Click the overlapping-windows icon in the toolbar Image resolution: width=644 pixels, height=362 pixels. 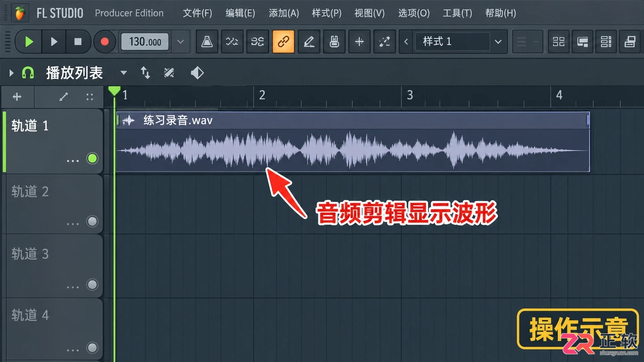click(x=582, y=42)
